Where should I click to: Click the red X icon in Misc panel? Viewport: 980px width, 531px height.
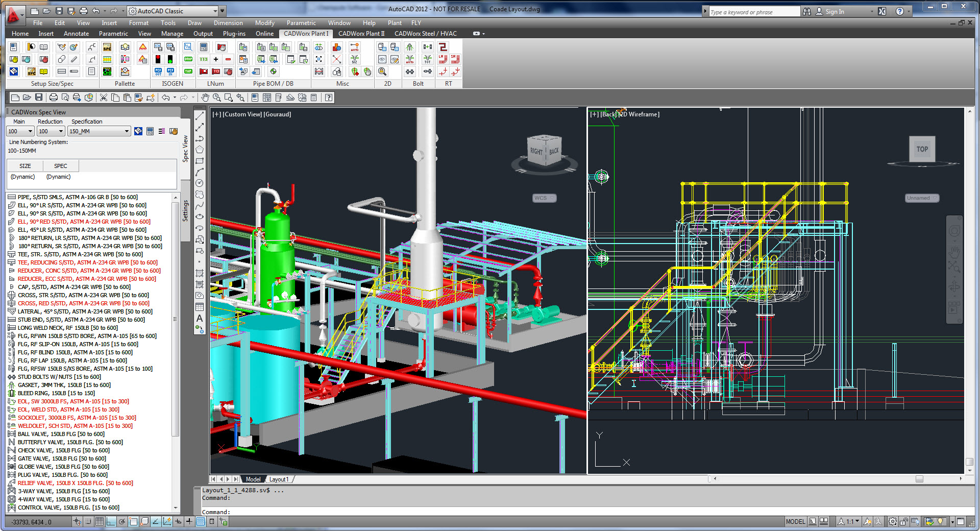[x=336, y=59]
